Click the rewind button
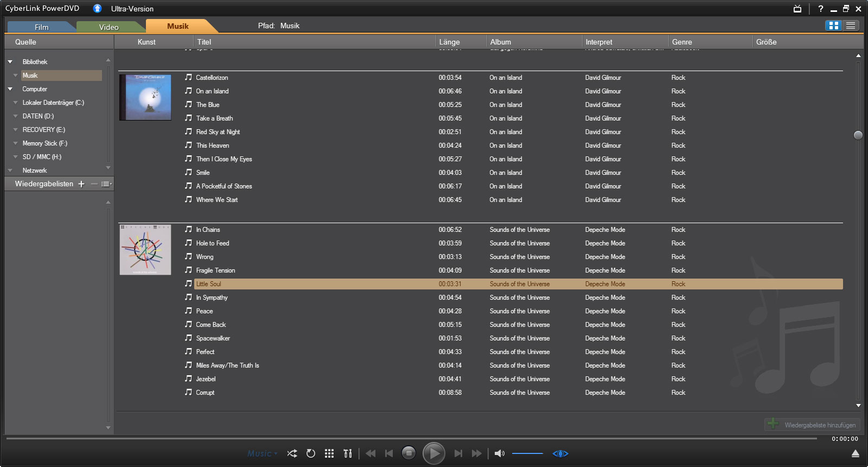Viewport: 868px width, 467px height. pos(371,453)
